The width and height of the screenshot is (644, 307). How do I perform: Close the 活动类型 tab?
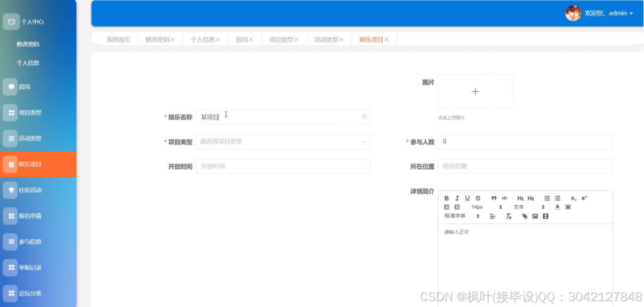click(x=341, y=39)
